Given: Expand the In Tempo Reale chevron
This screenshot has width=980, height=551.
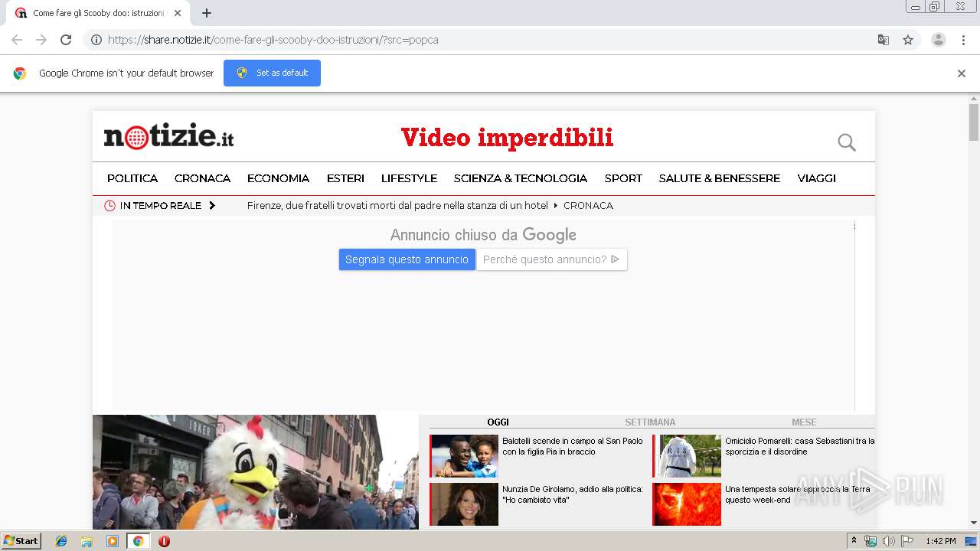Looking at the screenshot, I should pyautogui.click(x=212, y=206).
